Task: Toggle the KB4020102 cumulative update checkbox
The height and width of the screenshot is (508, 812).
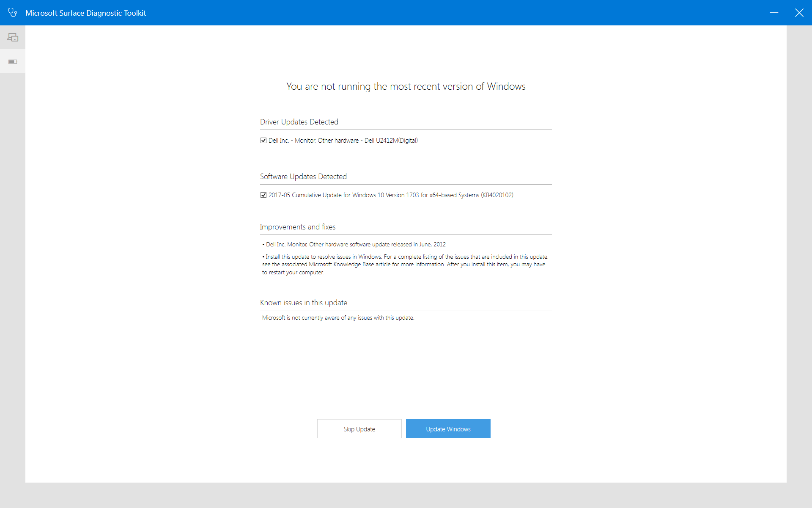Action: (x=263, y=195)
